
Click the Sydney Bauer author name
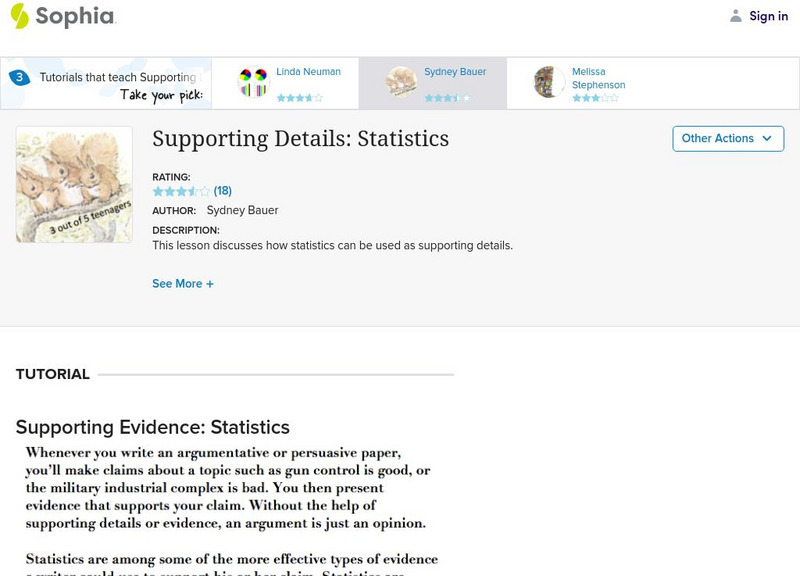242,211
